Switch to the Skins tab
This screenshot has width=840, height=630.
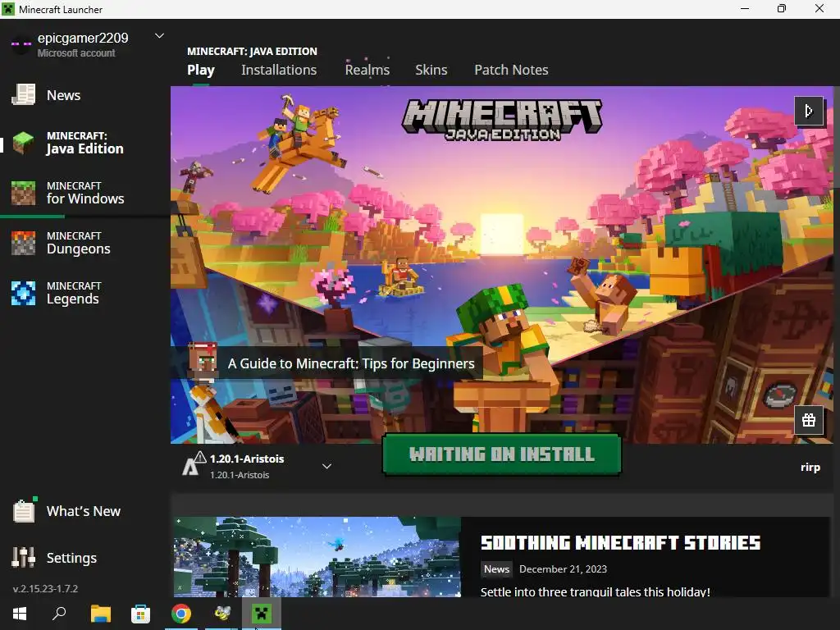pyautogui.click(x=431, y=71)
